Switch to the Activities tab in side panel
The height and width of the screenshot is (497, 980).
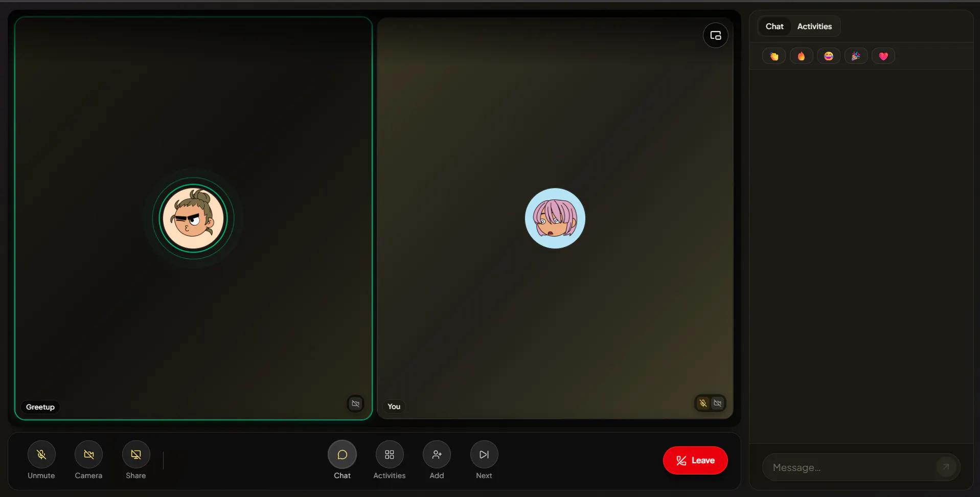point(814,27)
